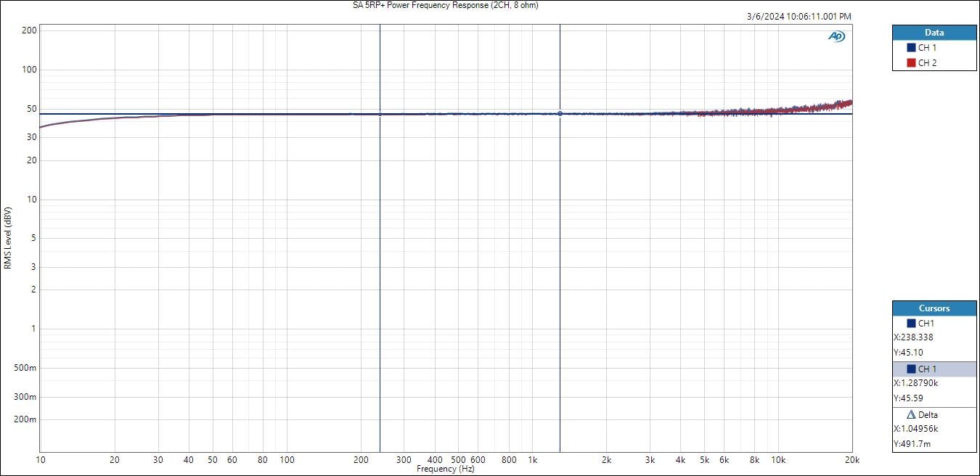Image resolution: width=980 pixels, height=476 pixels.
Task: Click the second cursor X value 1.28790k
Action: tap(915, 383)
